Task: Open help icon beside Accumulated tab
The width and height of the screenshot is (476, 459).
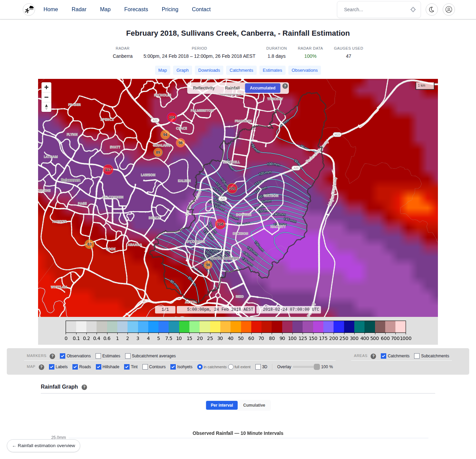Action: coord(285,86)
